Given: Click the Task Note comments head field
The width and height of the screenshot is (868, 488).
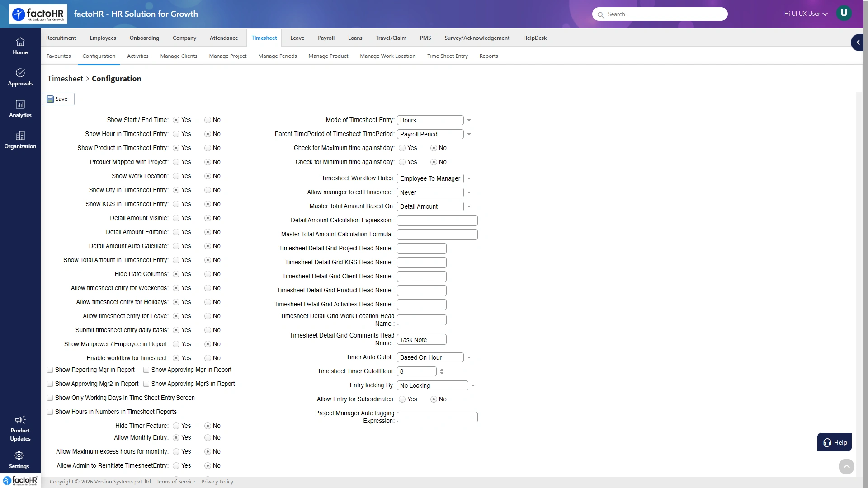Looking at the screenshot, I should [422, 340].
